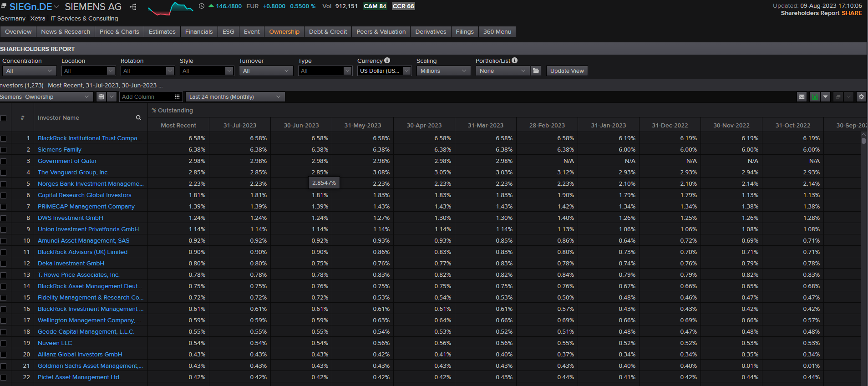Switch to the Estimates tab
The height and width of the screenshot is (386, 868).
162,31
